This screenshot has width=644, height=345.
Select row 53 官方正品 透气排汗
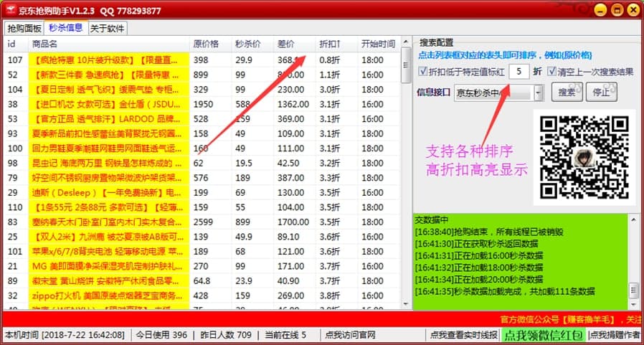pos(202,119)
